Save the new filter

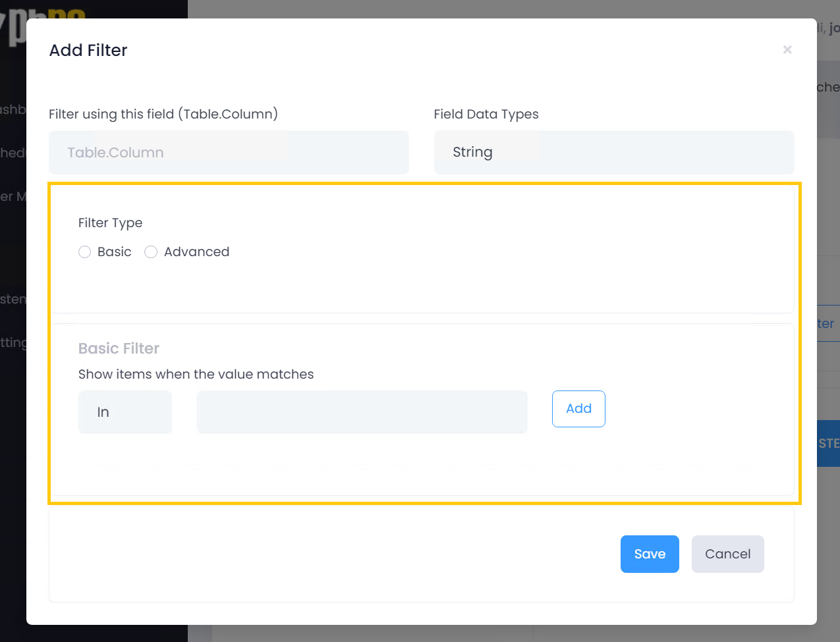pos(650,554)
